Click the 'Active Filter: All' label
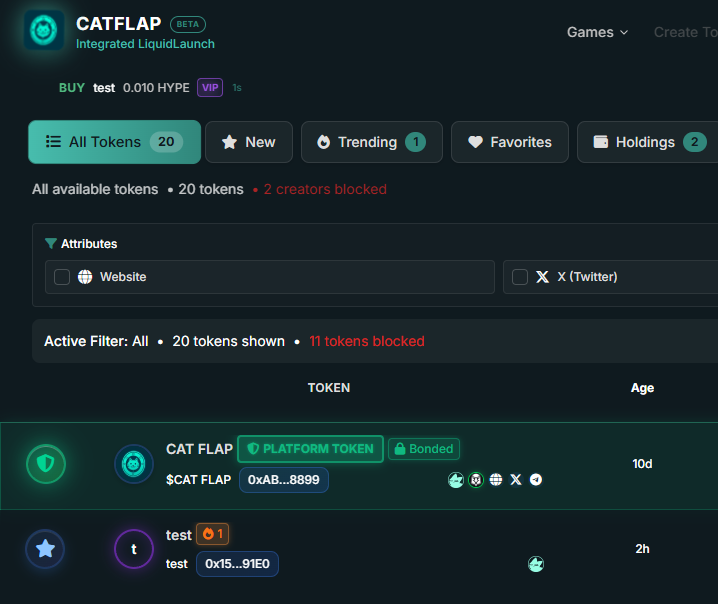 (96, 341)
